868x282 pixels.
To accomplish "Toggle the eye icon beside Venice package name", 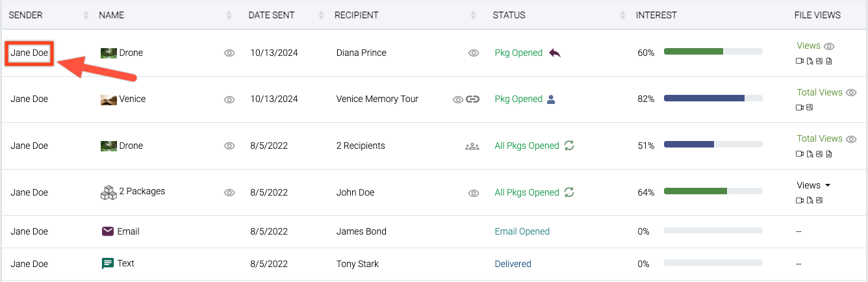I will click(x=229, y=99).
